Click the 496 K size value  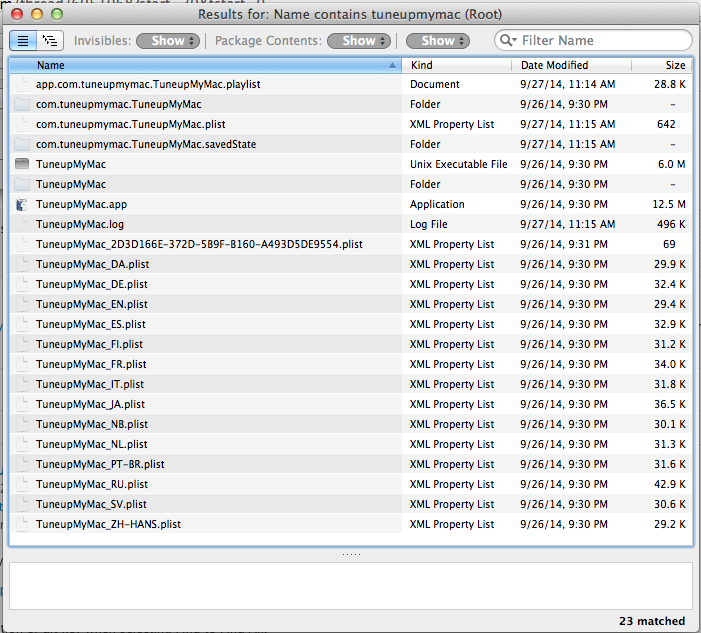pyautogui.click(x=671, y=224)
